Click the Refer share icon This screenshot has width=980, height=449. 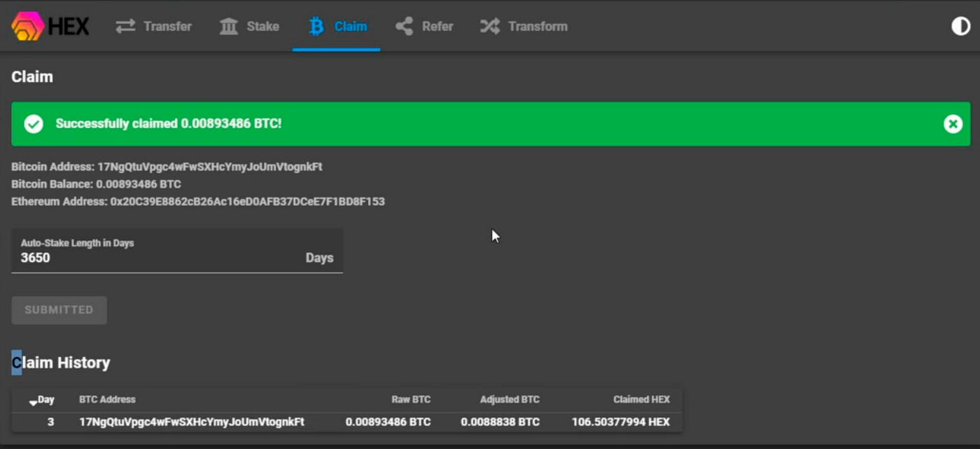point(404,27)
